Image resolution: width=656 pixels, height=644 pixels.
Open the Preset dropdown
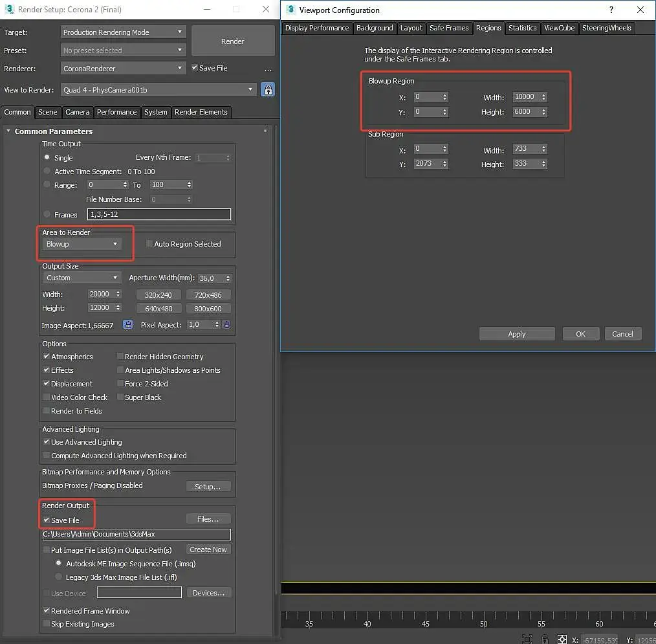tap(123, 50)
